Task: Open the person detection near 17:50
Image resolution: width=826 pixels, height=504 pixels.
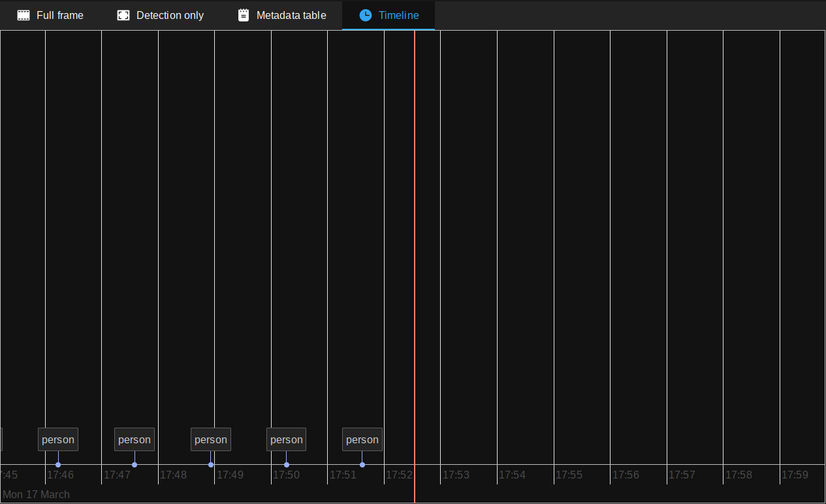Action: click(x=286, y=439)
